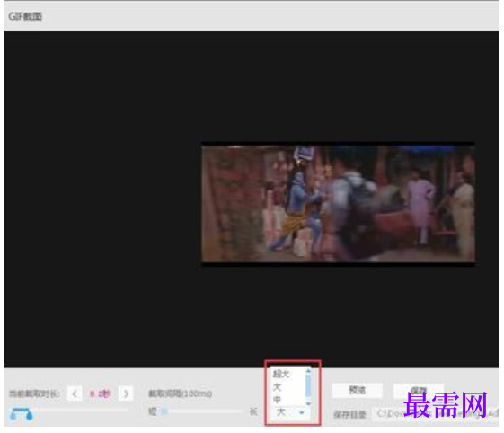This screenshot has width=504, height=433.
Task: Select 中 from the size list
Action: pyautogui.click(x=277, y=399)
